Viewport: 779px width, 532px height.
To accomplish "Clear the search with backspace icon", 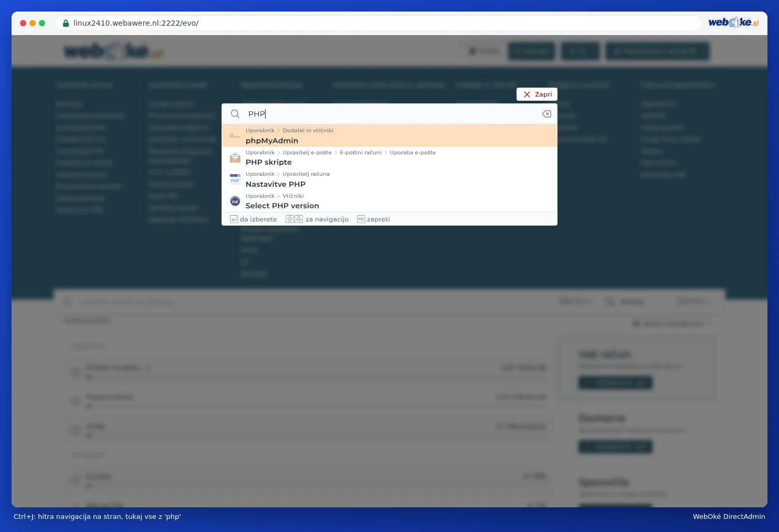I will tap(546, 114).
